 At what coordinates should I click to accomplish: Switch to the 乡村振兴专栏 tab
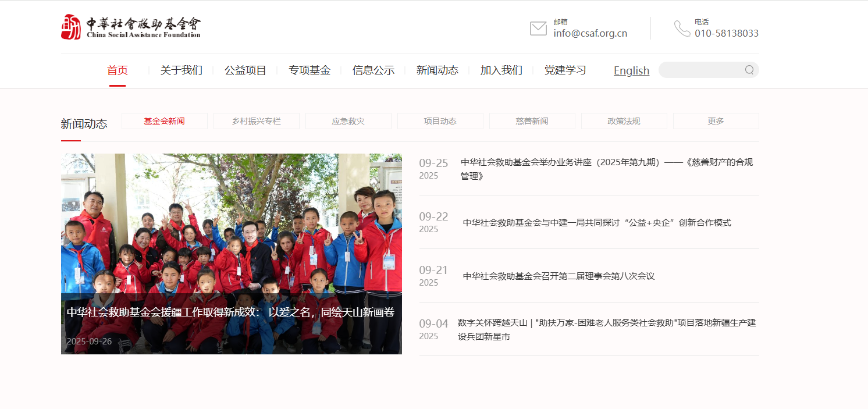click(257, 121)
